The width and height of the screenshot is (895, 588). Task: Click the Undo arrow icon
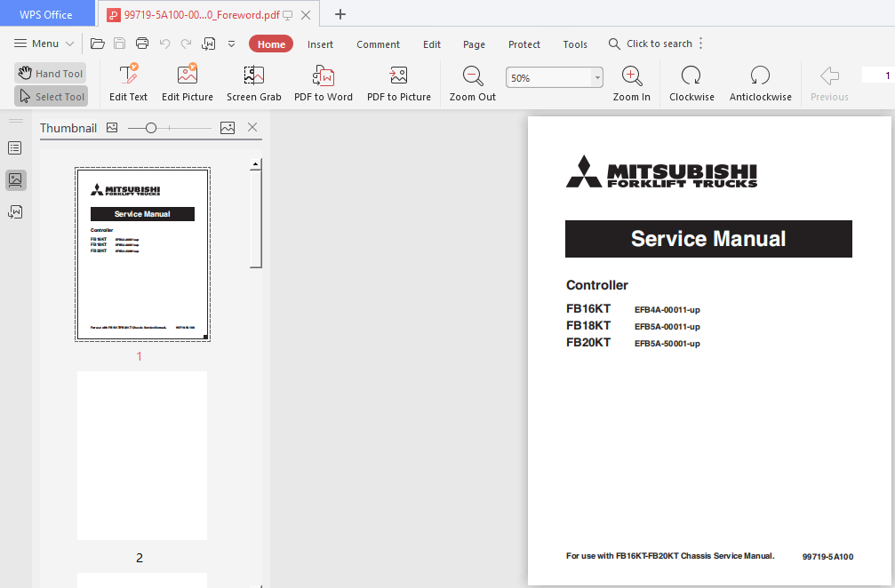pos(165,44)
